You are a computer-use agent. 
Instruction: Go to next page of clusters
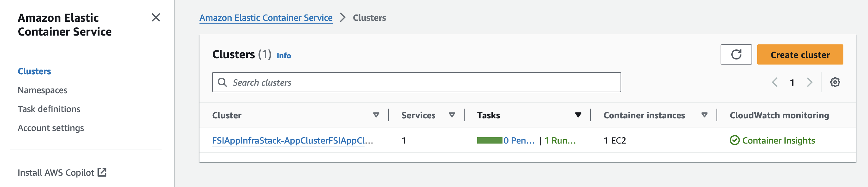[x=809, y=82]
